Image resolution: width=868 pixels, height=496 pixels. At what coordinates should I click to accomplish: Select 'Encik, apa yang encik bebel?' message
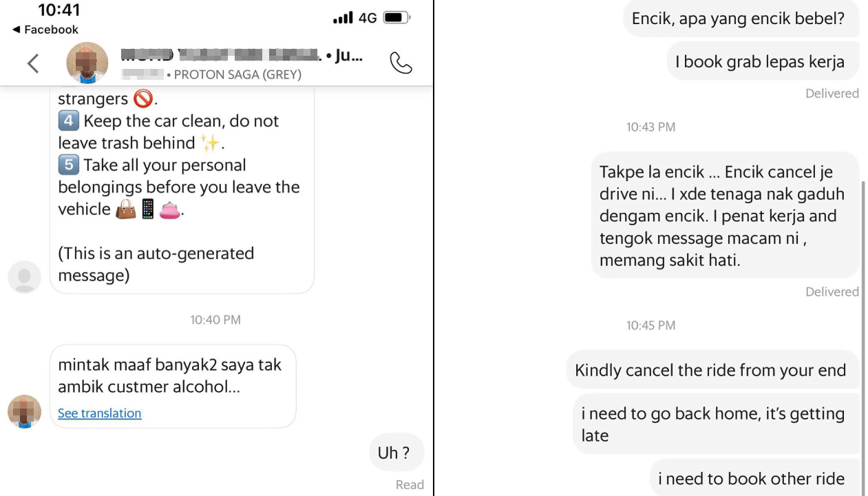741,19
